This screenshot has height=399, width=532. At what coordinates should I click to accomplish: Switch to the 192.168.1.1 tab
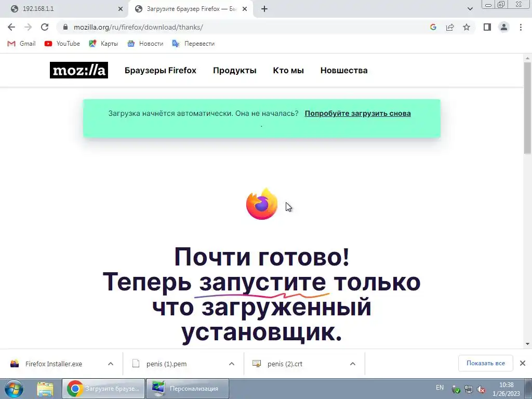tap(64, 9)
